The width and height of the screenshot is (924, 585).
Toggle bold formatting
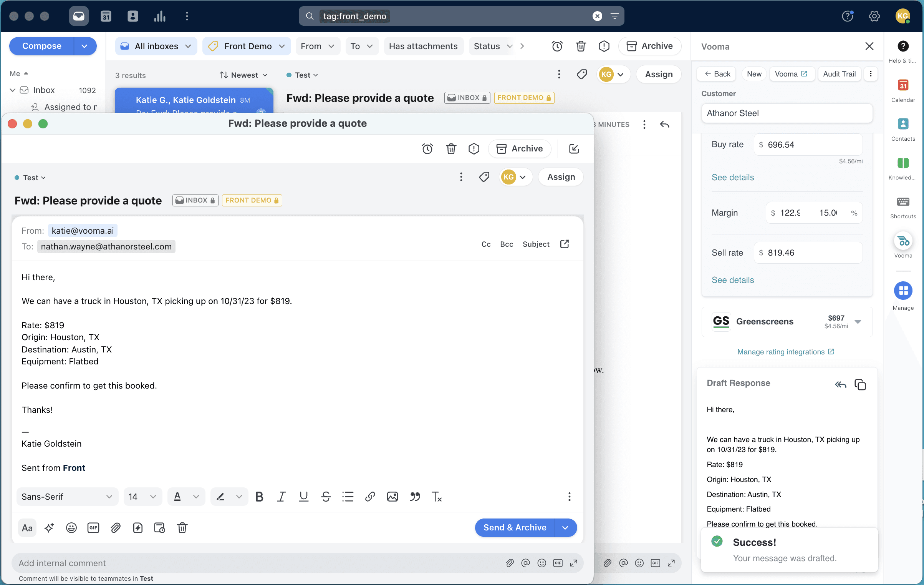[259, 497]
